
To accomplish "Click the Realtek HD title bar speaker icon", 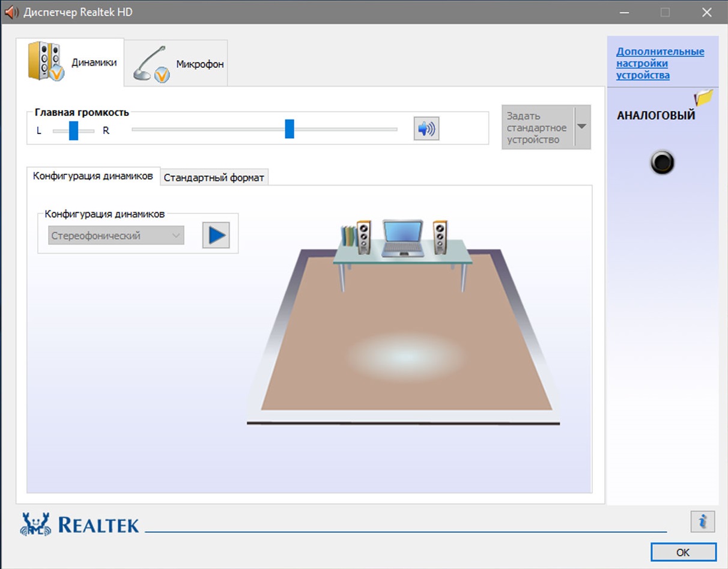I will (x=11, y=12).
